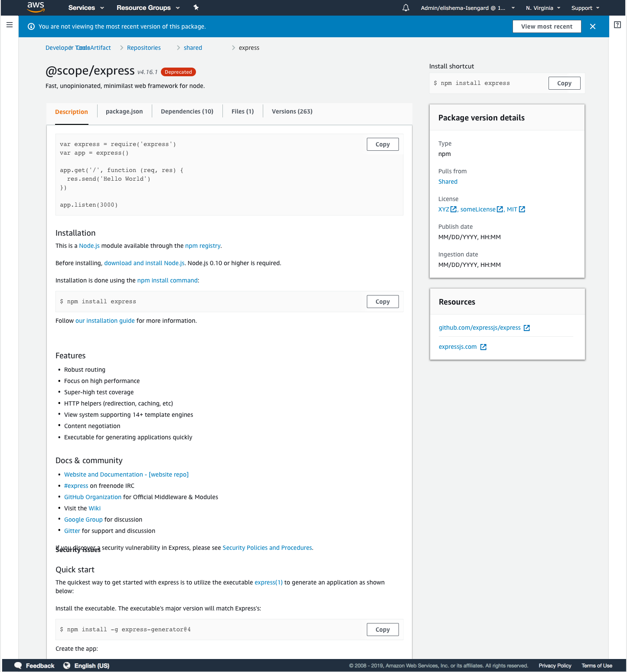Open the npm registry link

(x=203, y=246)
